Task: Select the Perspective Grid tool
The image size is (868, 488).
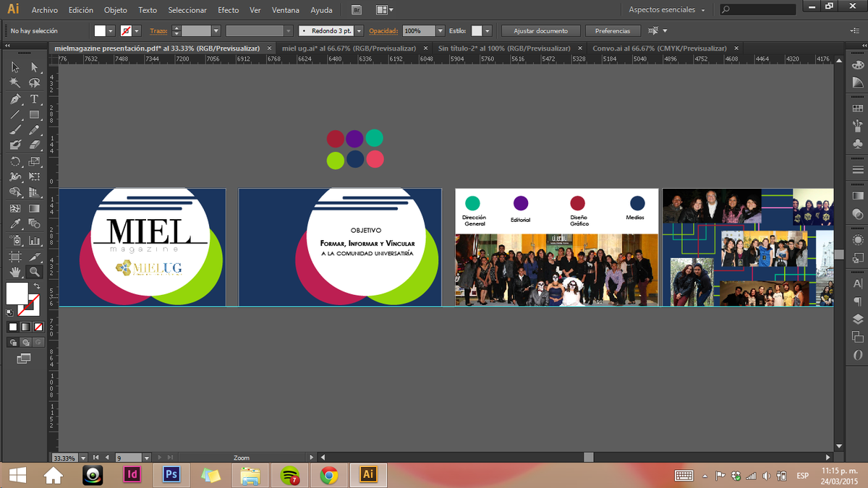Action: pyautogui.click(x=34, y=192)
